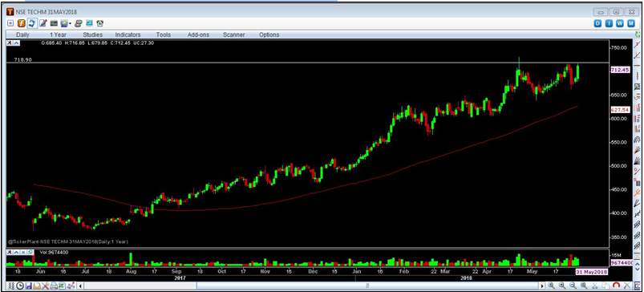Click the blue M button at the top right
The image size is (644, 292).
tap(631, 24)
